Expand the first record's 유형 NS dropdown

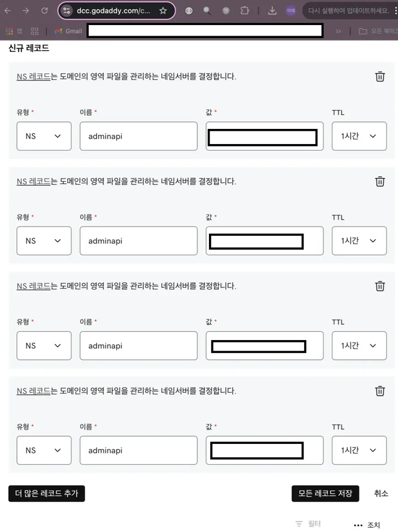44,136
